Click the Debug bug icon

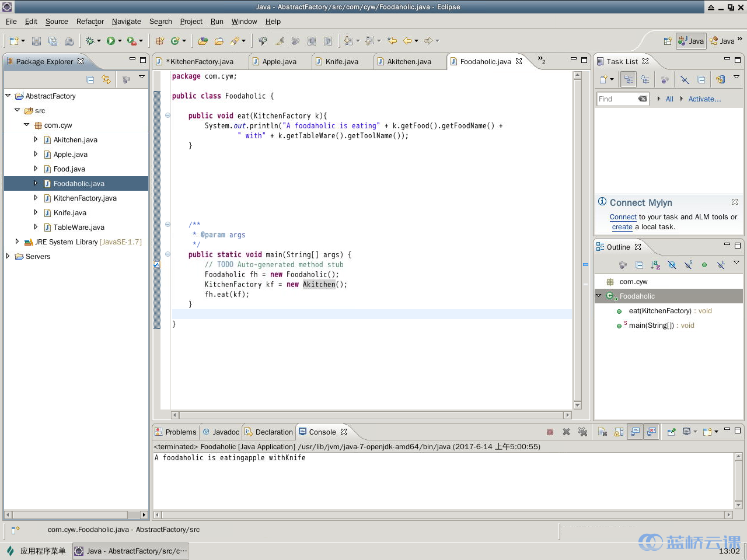pos(90,41)
